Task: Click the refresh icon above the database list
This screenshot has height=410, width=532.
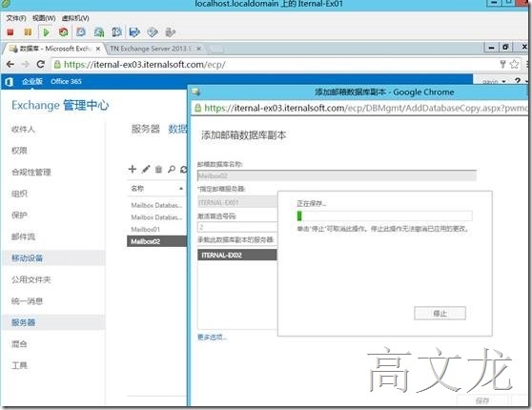Action: click(184, 169)
